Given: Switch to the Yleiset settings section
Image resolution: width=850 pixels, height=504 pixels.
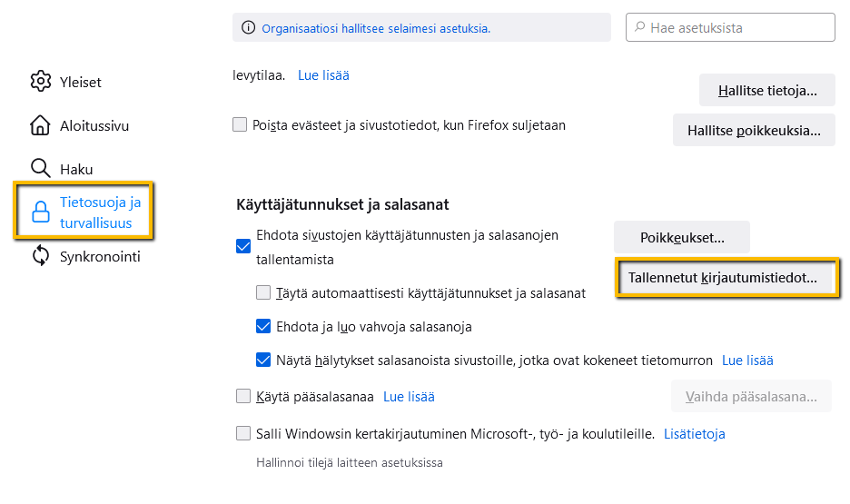Looking at the screenshot, I should [81, 82].
